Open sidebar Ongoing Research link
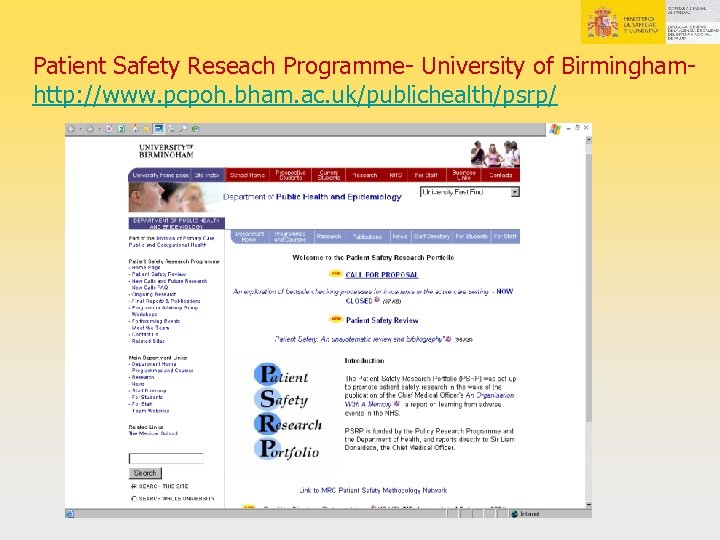 click(154, 294)
